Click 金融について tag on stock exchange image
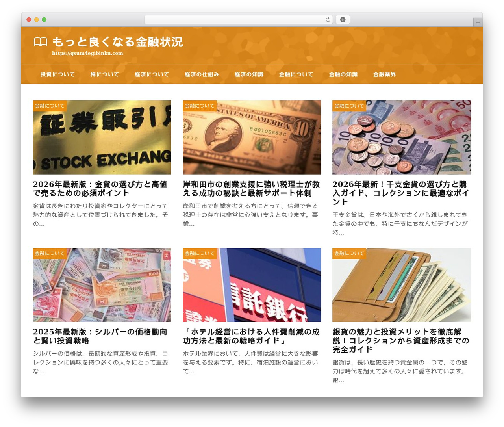The height and width of the screenshot is (427, 504). 50,106
